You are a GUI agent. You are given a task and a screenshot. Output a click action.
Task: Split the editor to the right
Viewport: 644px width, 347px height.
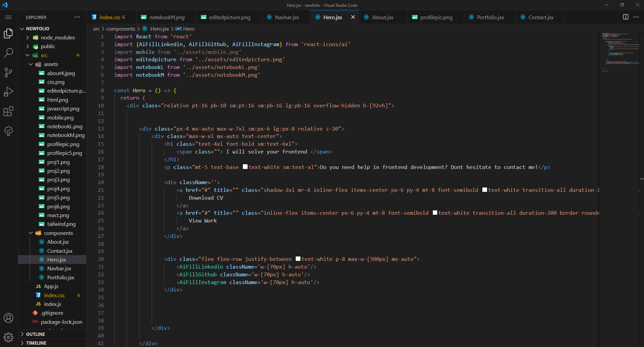(625, 17)
